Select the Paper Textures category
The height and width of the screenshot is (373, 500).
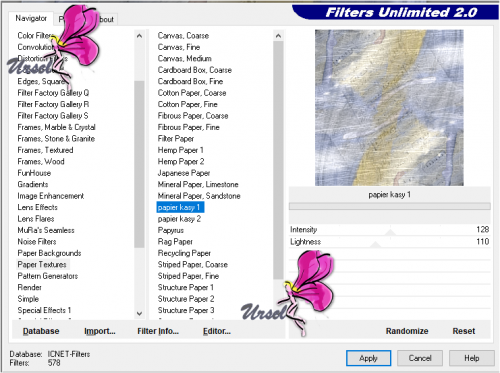click(x=42, y=265)
